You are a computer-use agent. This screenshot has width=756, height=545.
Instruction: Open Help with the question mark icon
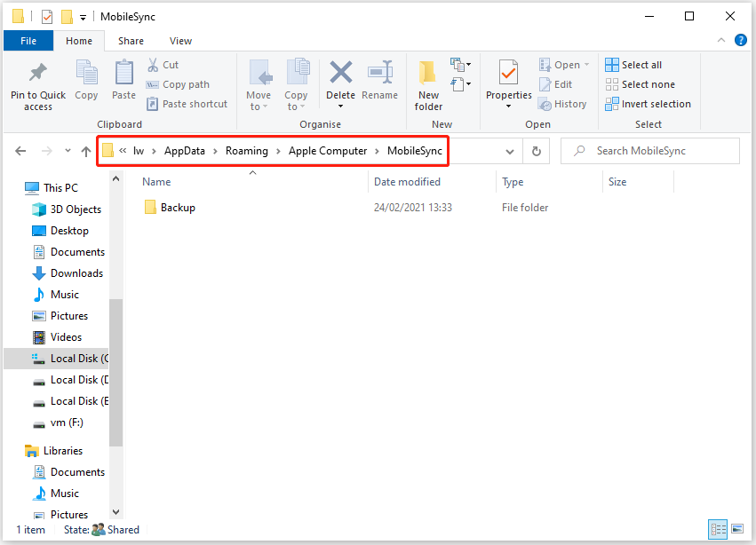coord(741,40)
